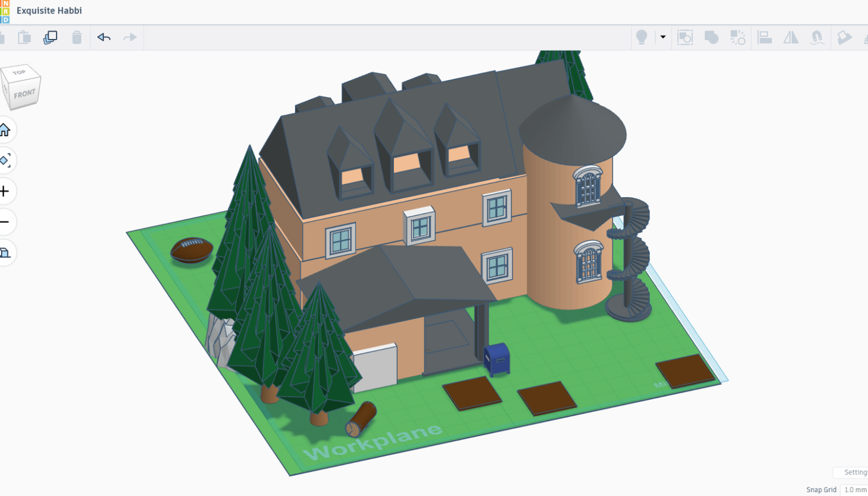Screen dimensions: 868x496
Task: Click Fit all in view button
Action: click(x=5, y=160)
